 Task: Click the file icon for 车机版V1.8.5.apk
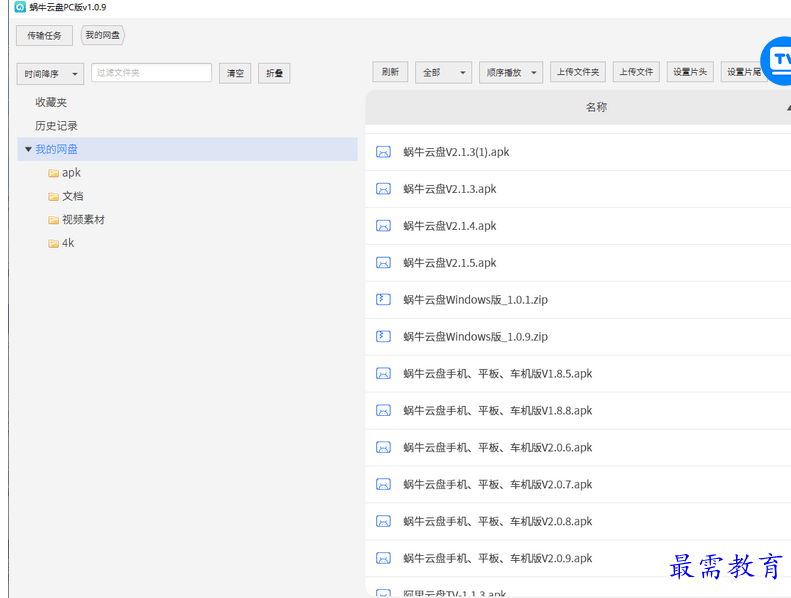[383, 373]
